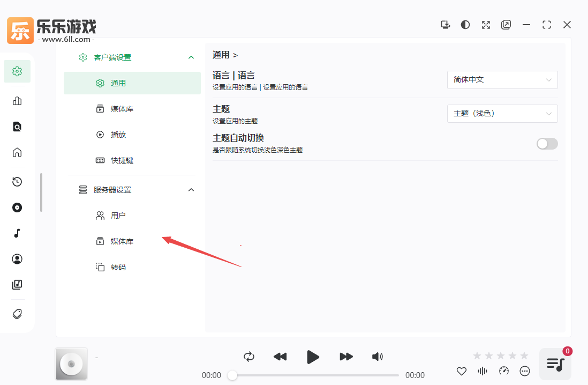
Task: Click 客户端设置 header label
Action: pos(112,57)
